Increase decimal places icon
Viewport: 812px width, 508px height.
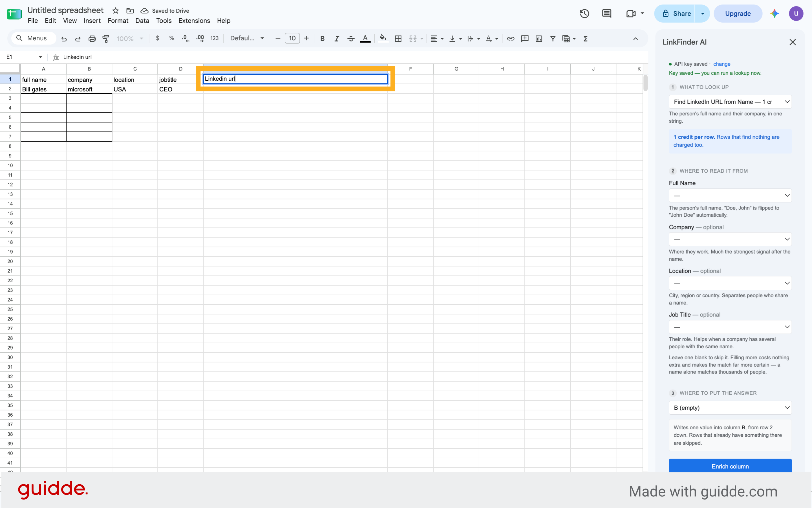[x=200, y=39]
